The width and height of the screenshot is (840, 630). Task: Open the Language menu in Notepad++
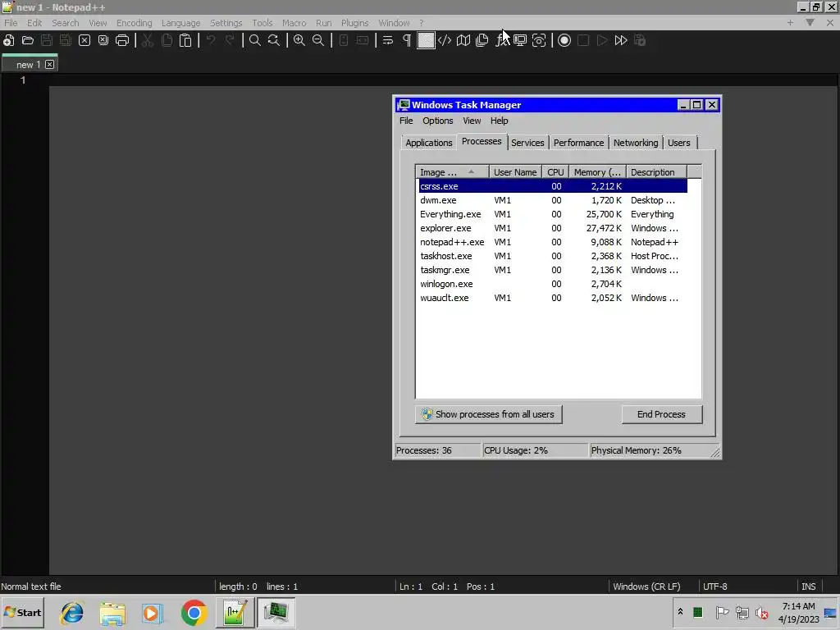[x=181, y=23]
